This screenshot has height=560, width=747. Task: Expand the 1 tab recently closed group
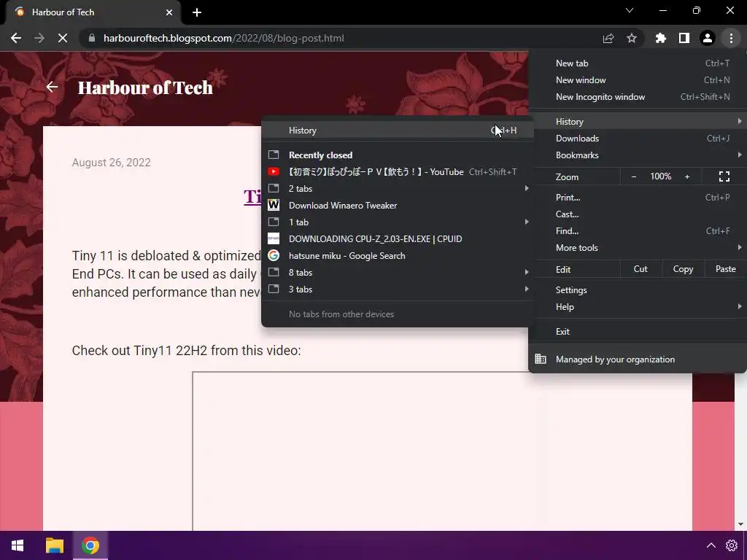coord(398,222)
